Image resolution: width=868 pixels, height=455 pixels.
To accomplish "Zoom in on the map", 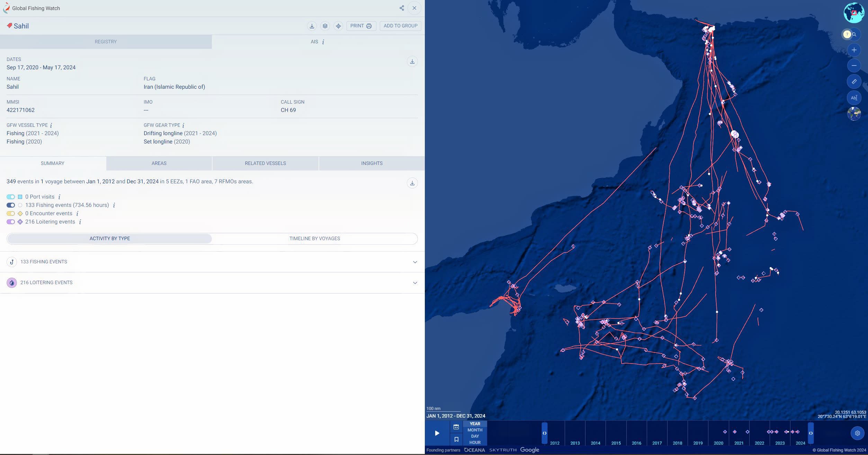I will pos(854,50).
